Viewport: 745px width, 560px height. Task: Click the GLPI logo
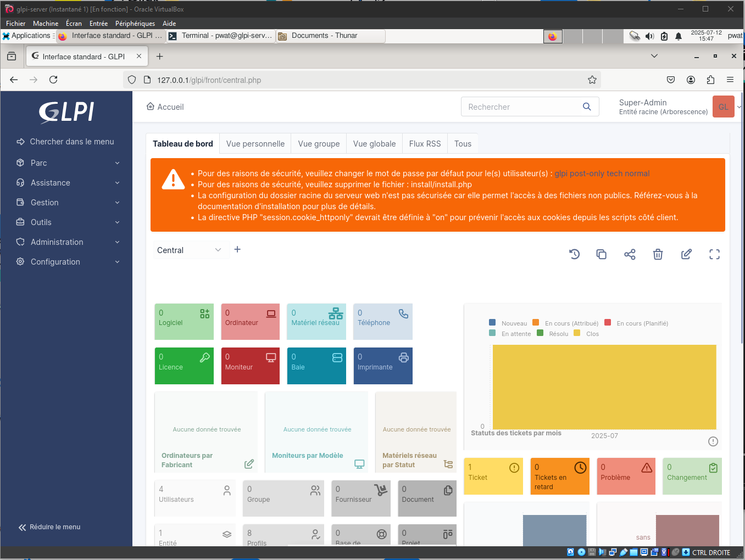(x=66, y=111)
